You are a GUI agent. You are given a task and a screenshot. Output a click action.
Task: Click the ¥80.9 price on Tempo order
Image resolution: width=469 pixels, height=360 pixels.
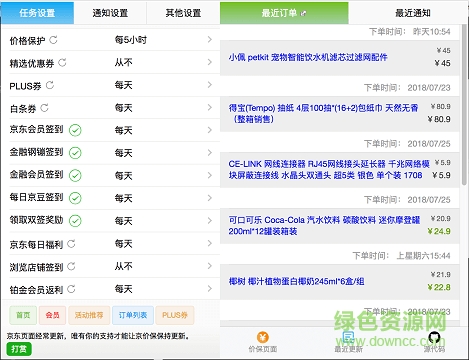[x=439, y=119]
